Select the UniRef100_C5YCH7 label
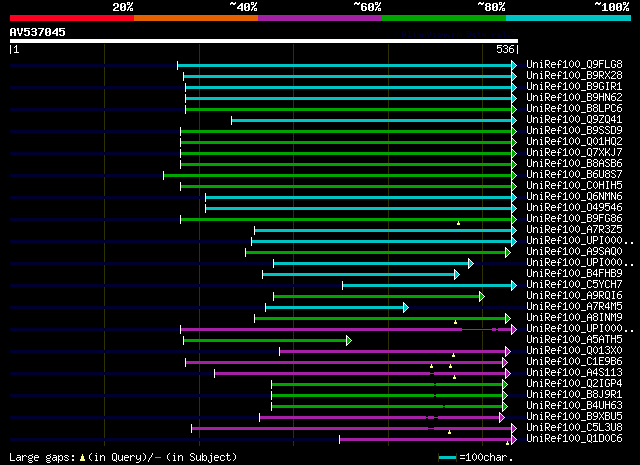The width and height of the screenshot is (640, 465). 574,285
